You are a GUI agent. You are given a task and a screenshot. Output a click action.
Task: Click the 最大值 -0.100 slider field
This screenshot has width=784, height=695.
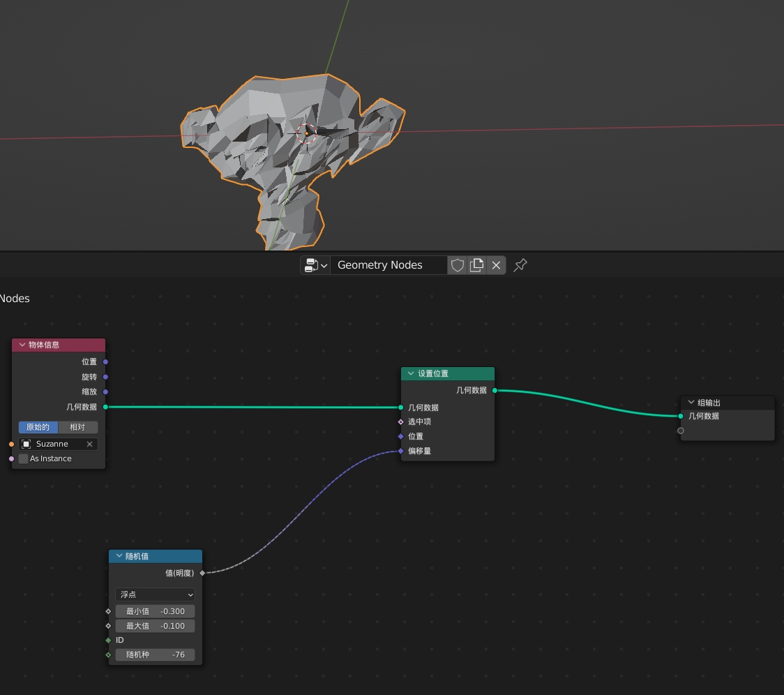(x=155, y=626)
